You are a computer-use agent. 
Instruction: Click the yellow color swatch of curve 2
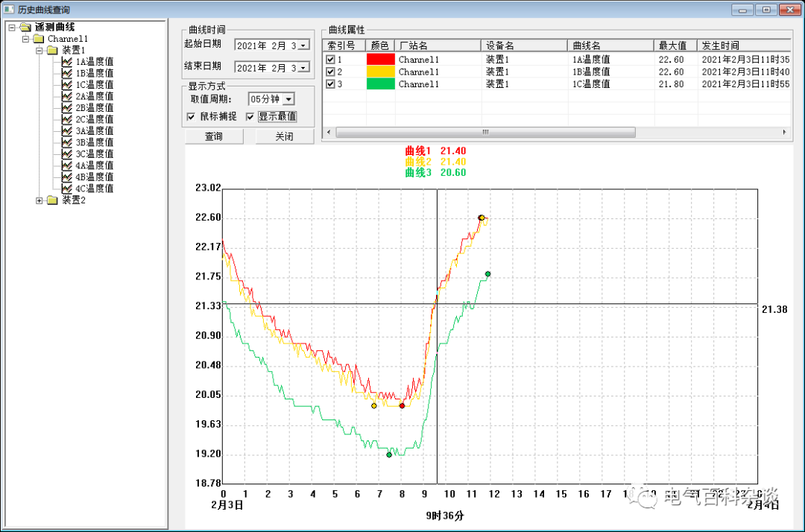coord(380,72)
